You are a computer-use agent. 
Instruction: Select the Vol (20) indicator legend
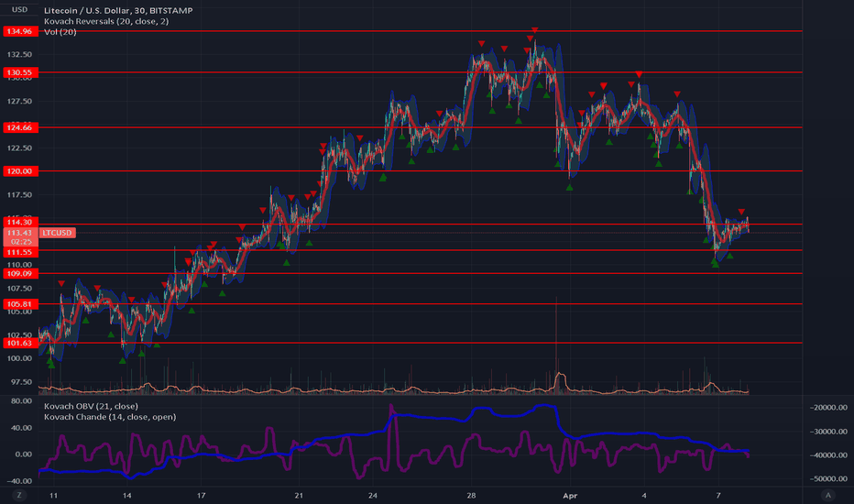pos(60,32)
